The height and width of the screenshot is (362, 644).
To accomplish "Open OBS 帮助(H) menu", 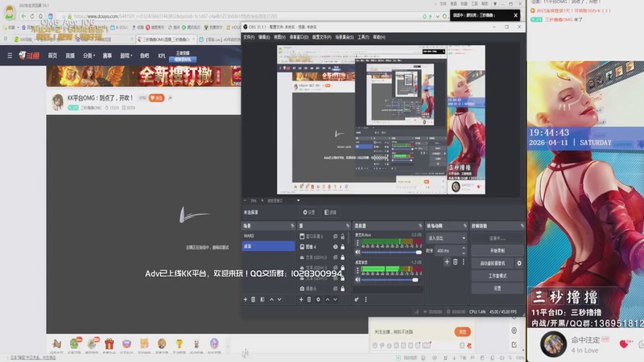I will [379, 37].
